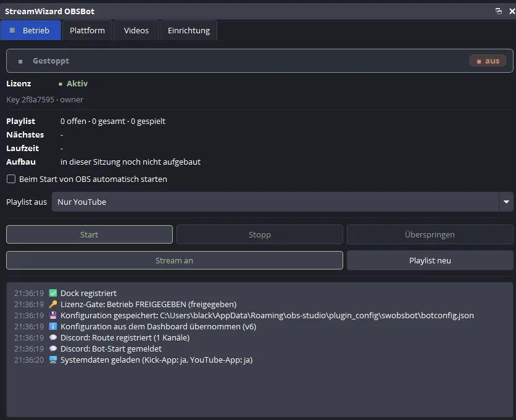Open the Plattform tab
516x420 pixels.
87,30
